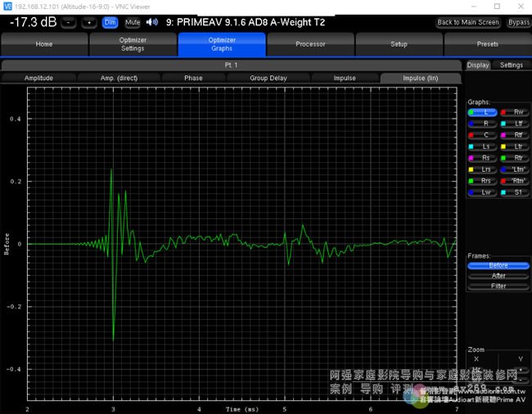Click the Pt. 1 measurement point bar
The width and height of the screenshot is (532, 414).
(231, 65)
